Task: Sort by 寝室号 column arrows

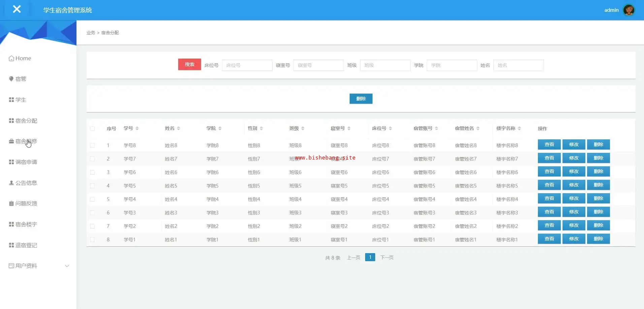Action: (349, 128)
